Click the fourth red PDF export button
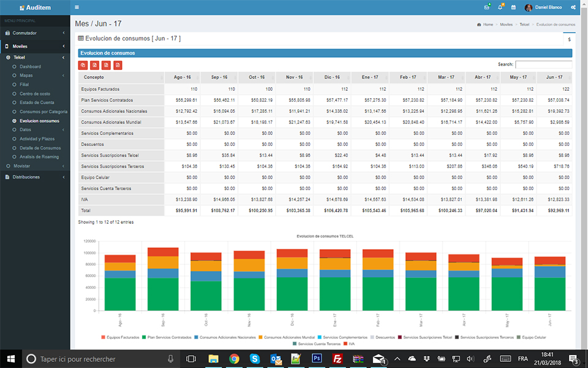This screenshot has height=368, width=588. 118,66
